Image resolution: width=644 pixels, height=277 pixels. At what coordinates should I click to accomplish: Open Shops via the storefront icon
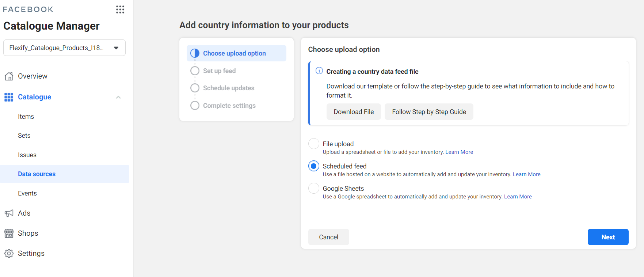pos(8,233)
